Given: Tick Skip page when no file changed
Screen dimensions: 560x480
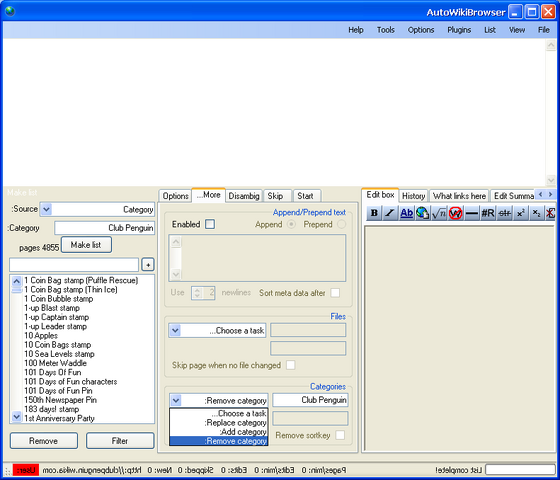Looking at the screenshot, I should click(x=291, y=365).
